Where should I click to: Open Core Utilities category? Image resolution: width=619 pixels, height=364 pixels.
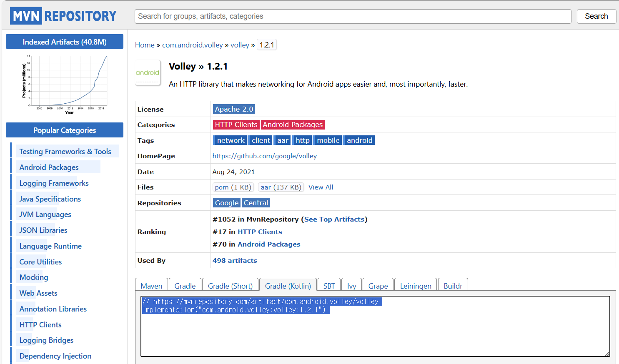40,262
